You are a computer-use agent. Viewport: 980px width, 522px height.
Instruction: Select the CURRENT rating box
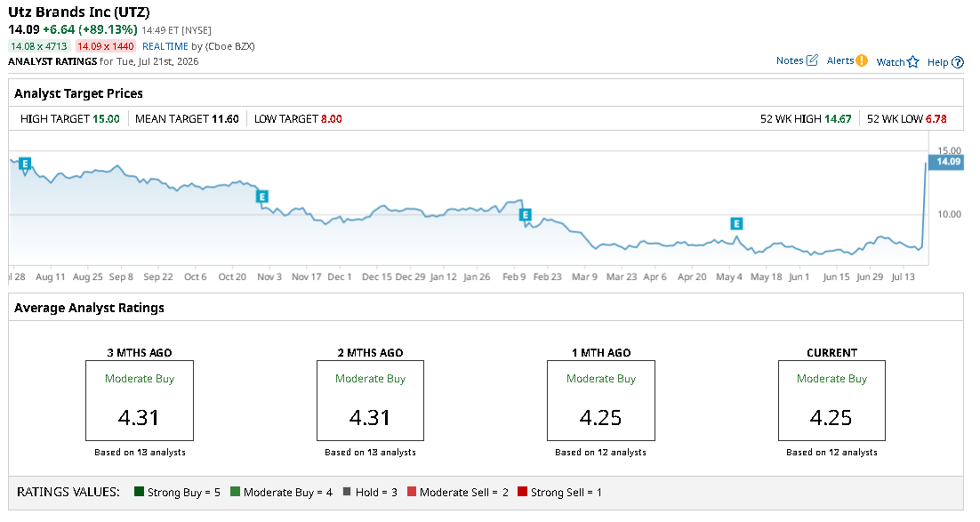(831, 401)
